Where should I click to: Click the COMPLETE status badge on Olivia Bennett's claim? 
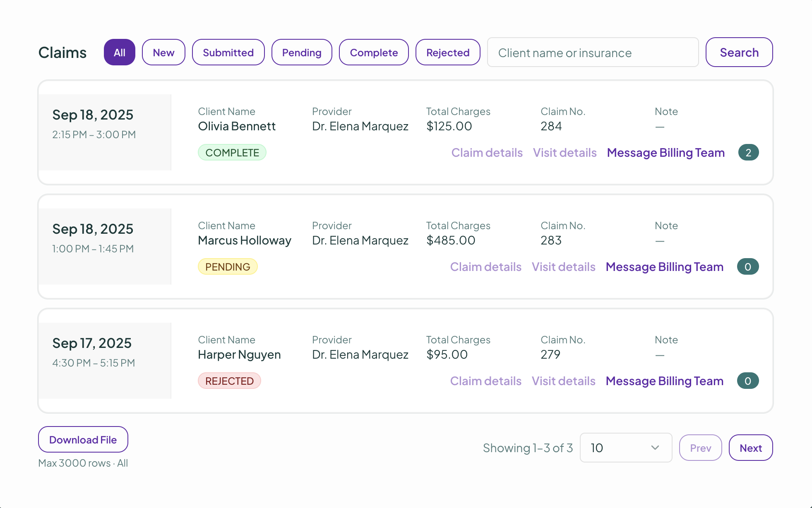pos(232,152)
